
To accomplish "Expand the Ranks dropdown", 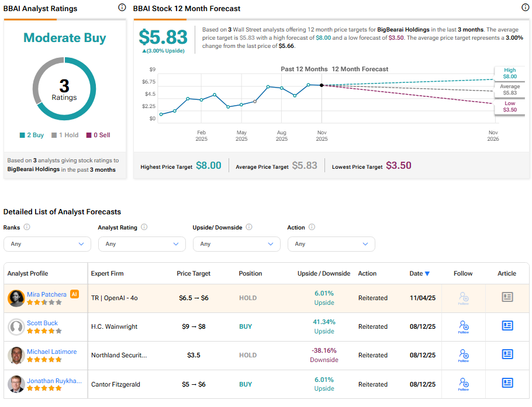I will [47, 244].
